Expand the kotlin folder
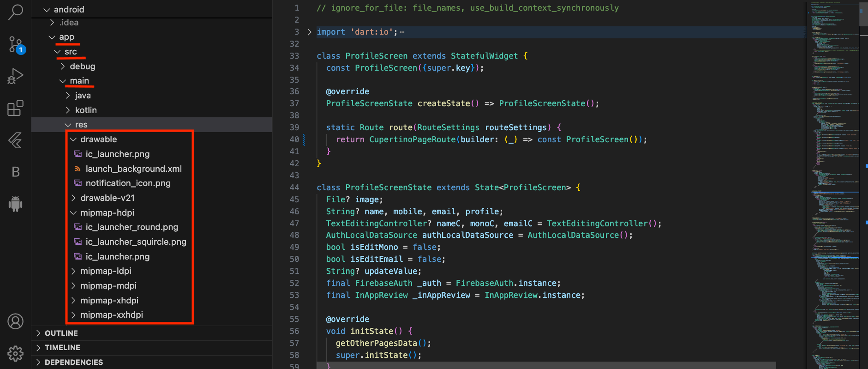 pyautogui.click(x=86, y=110)
